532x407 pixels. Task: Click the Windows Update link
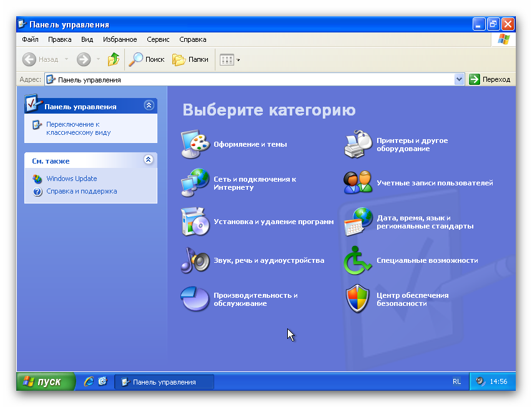tap(71, 179)
